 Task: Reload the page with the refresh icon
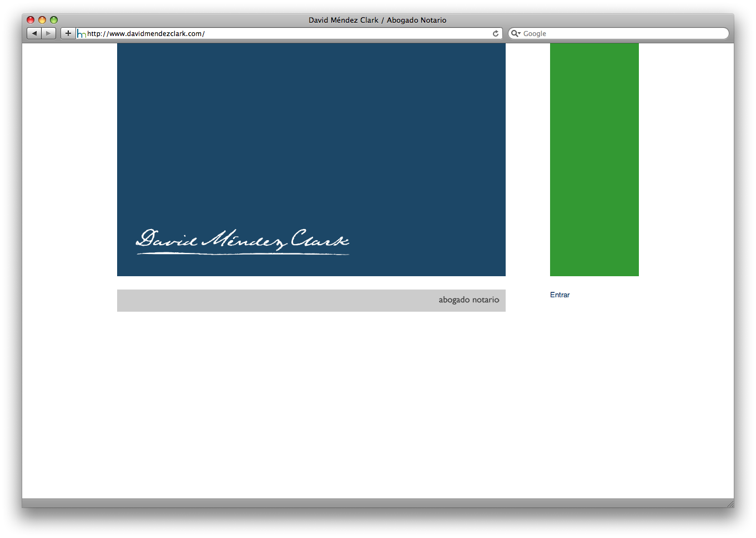[496, 33]
